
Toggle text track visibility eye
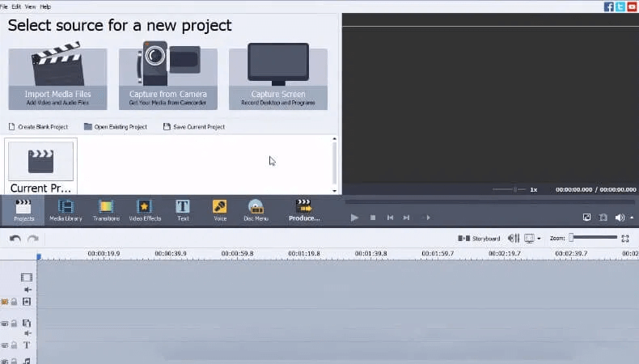tap(5, 345)
